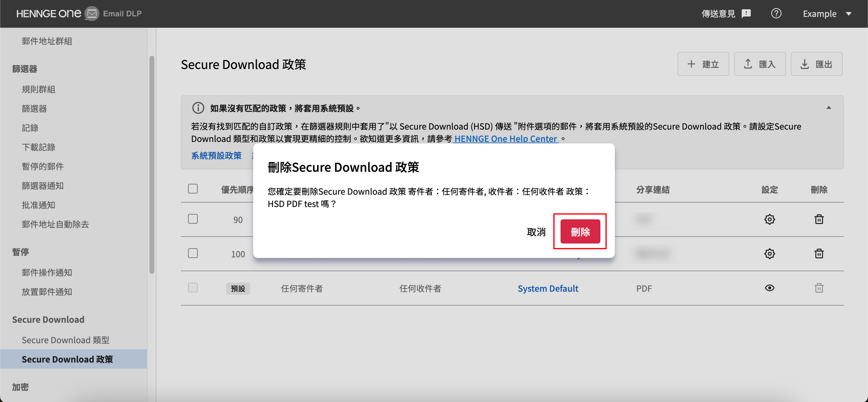The image size is (868, 402).
Task: Click the 建立 create button
Action: click(703, 64)
